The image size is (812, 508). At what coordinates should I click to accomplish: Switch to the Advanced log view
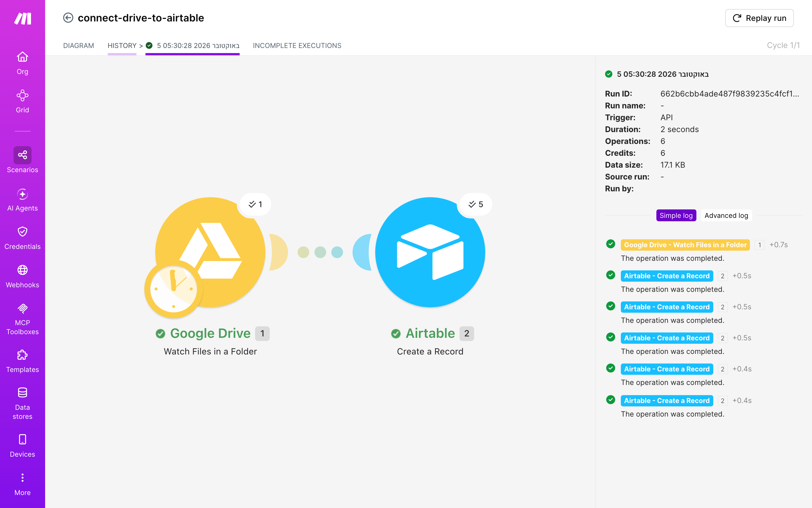[x=726, y=215]
